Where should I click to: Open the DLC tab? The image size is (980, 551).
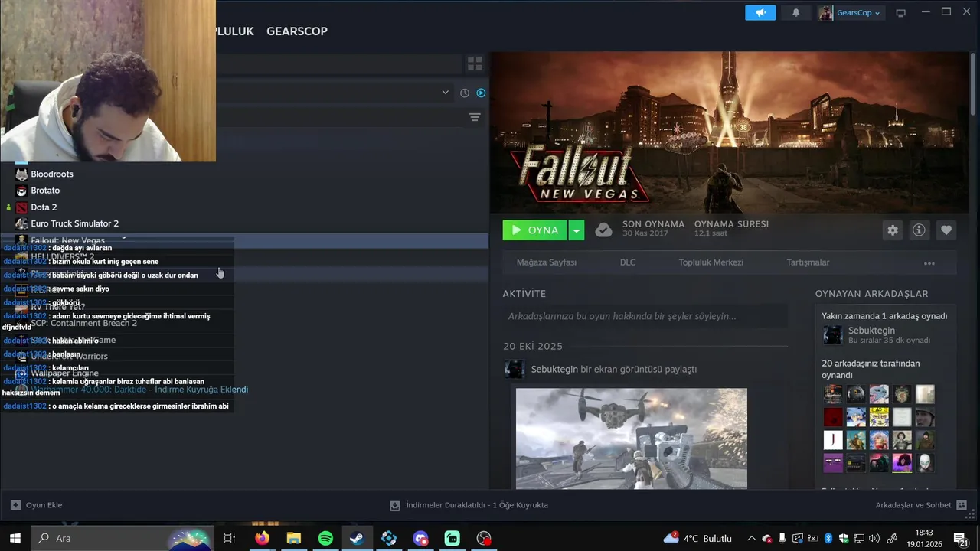pos(628,262)
